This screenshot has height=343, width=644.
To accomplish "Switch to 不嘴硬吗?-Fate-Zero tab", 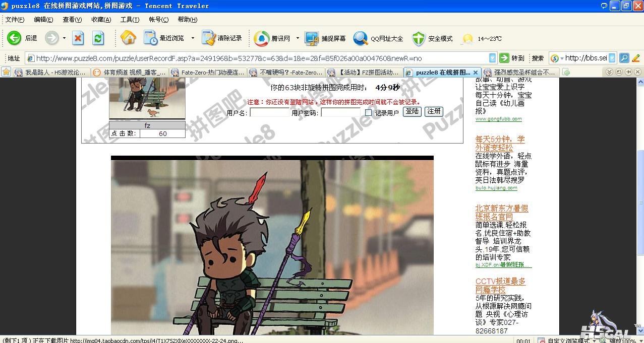I will [x=286, y=73].
